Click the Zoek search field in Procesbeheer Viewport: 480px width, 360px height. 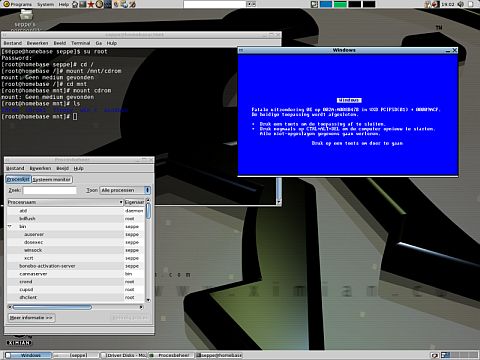click(50, 190)
